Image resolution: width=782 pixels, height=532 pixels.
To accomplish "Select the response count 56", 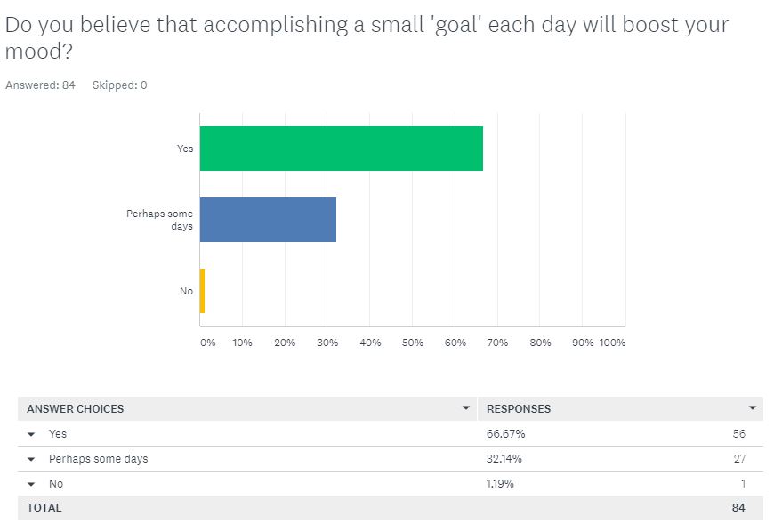I will [x=738, y=434].
